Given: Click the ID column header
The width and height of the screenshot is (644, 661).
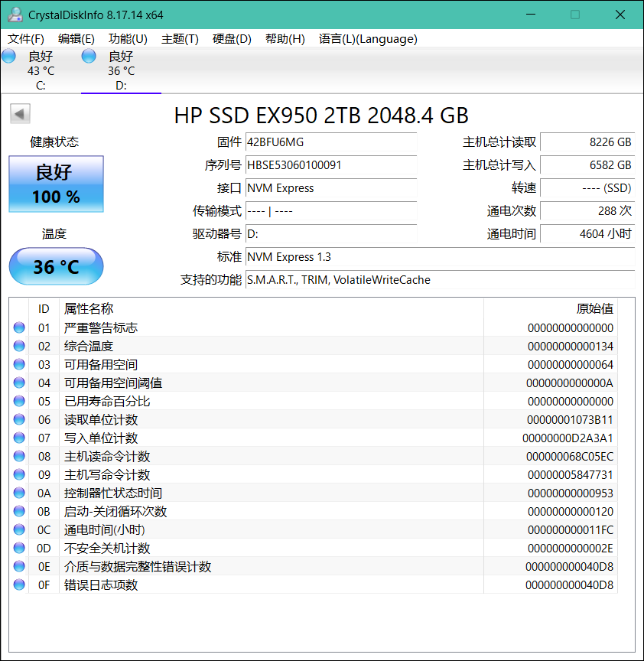Looking at the screenshot, I should point(44,308).
